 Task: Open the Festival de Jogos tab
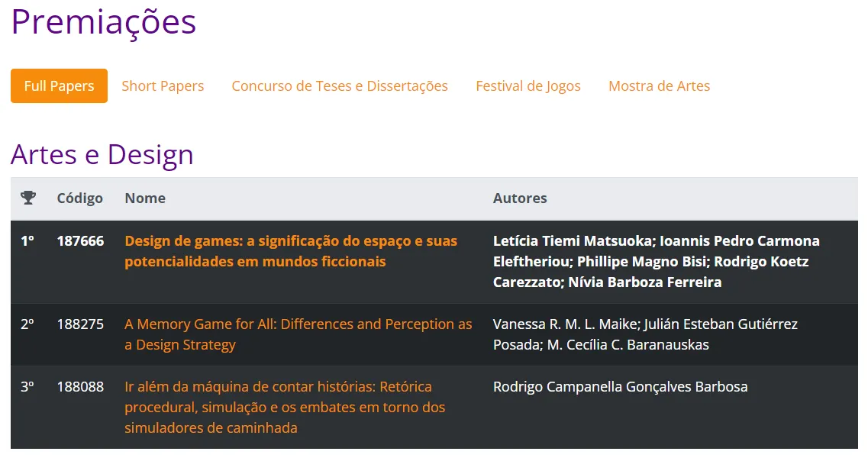[528, 85]
